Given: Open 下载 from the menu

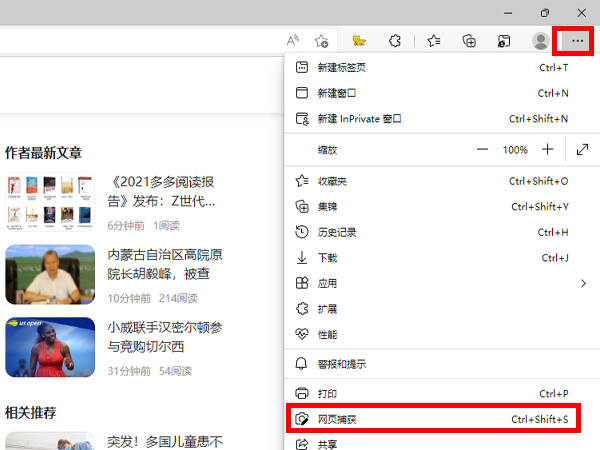Looking at the screenshot, I should click(x=442, y=258).
